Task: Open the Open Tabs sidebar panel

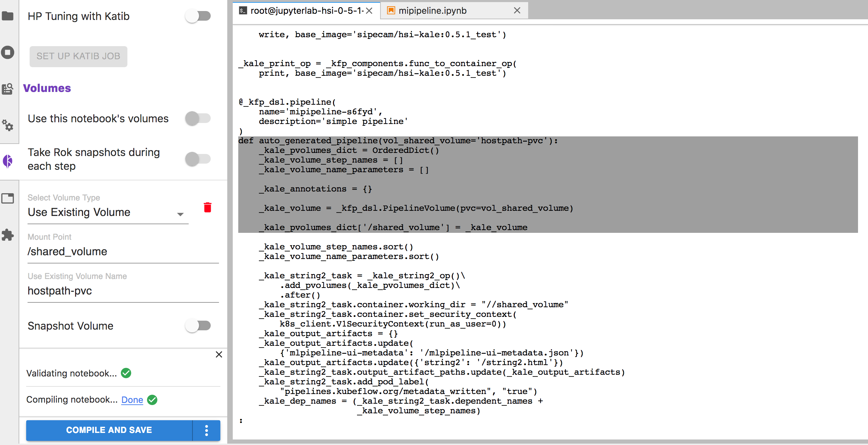Action: coord(8,198)
